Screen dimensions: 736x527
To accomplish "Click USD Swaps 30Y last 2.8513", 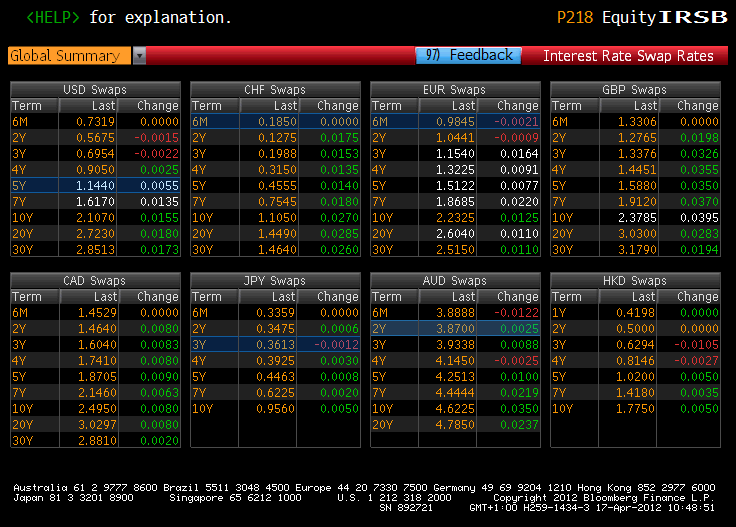I will pyautogui.click(x=95, y=249).
